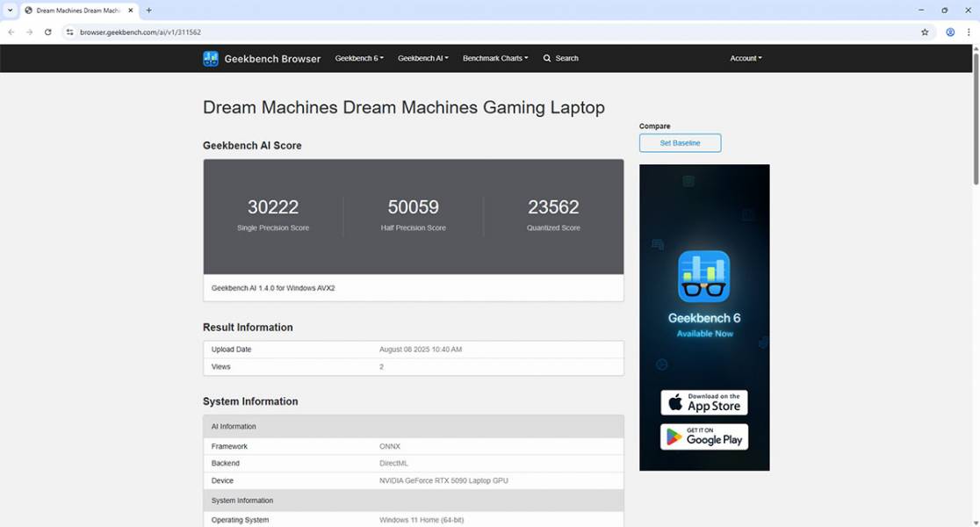Image resolution: width=980 pixels, height=527 pixels.
Task: Go back using the back arrow
Action: tap(11, 32)
